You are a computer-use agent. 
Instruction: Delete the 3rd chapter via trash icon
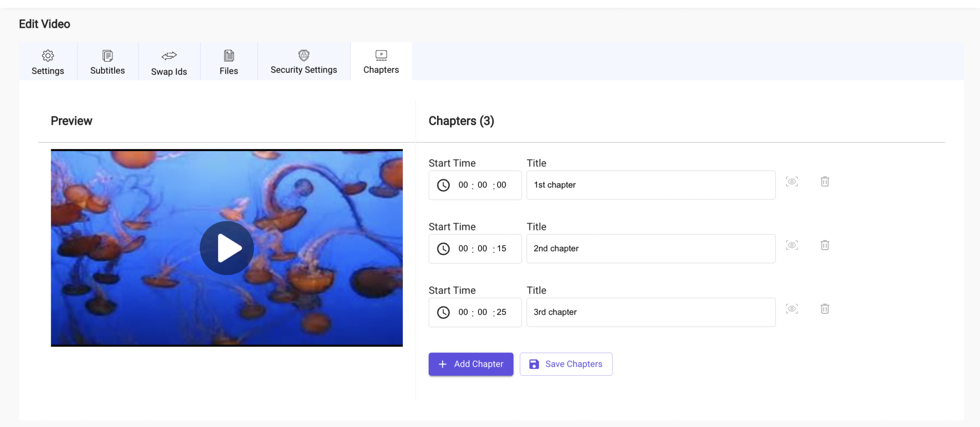pos(824,308)
